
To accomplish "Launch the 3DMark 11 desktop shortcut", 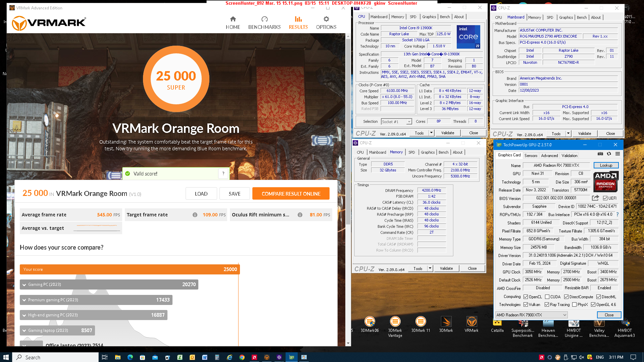I will pyautogui.click(x=421, y=324).
